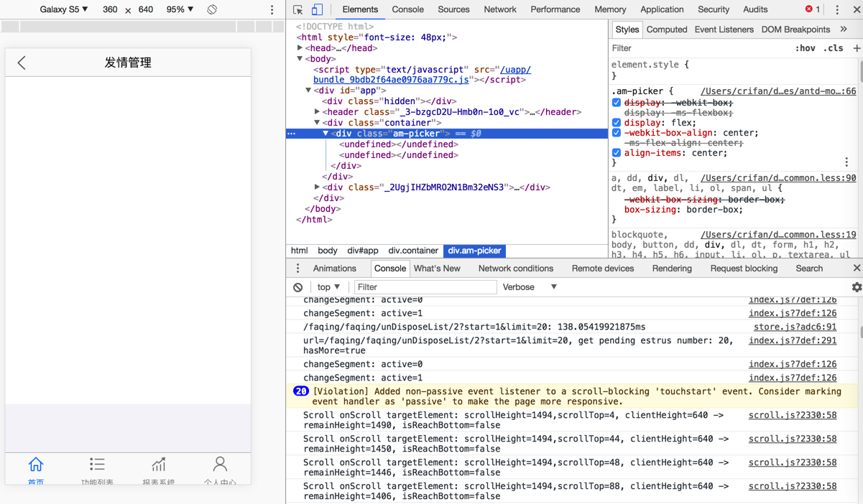Screen dimensions: 863x504
Task: Click the red error count indicator
Action: (x=813, y=9)
